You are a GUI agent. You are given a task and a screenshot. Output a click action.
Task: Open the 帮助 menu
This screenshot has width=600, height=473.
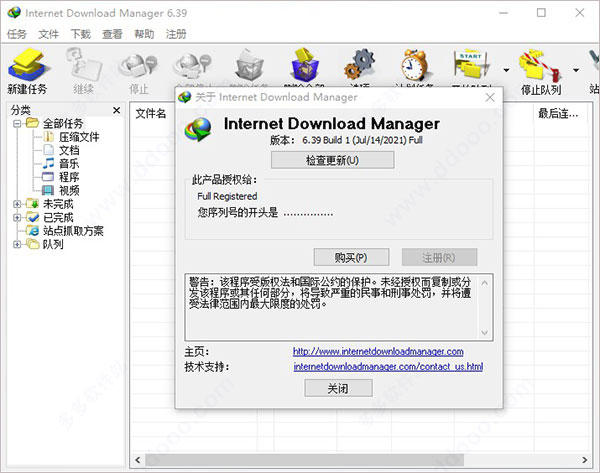pyautogui.click(x=144, y=34)
